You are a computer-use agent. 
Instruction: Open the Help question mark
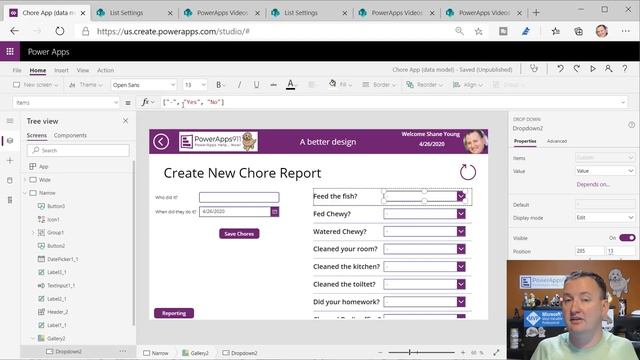(624, 69)
